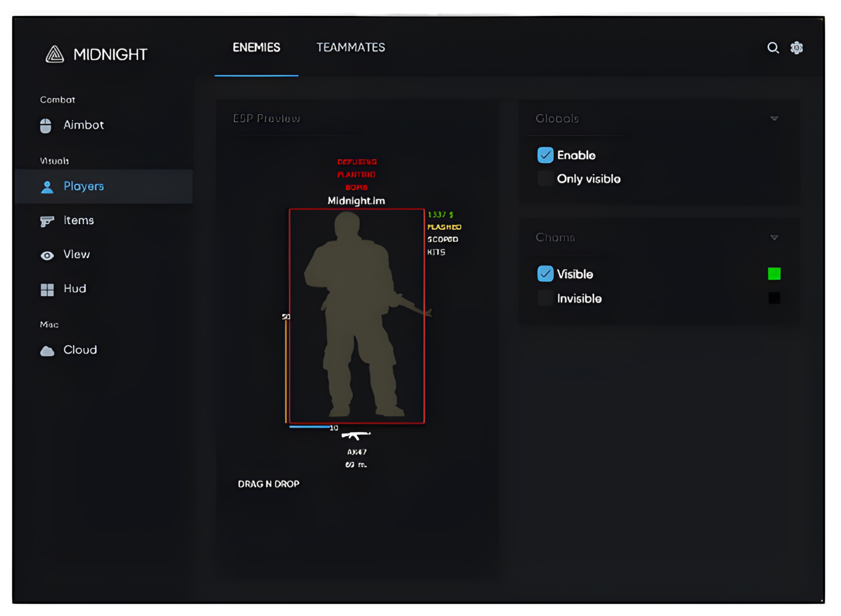Disable the Enable checkbox under Globals
The width and height of the screenshot is (841, 616).
coord(545,155)
